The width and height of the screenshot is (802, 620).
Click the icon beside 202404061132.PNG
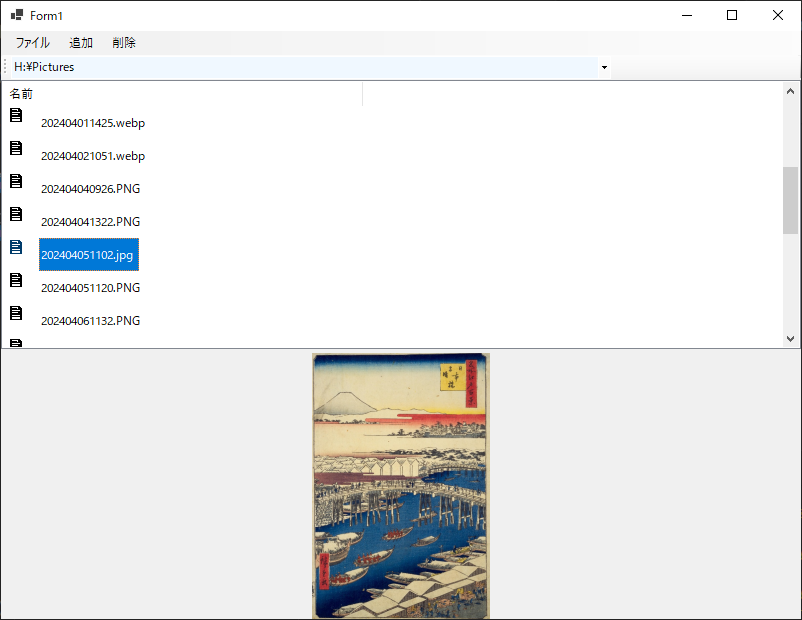tap(16, 313)
